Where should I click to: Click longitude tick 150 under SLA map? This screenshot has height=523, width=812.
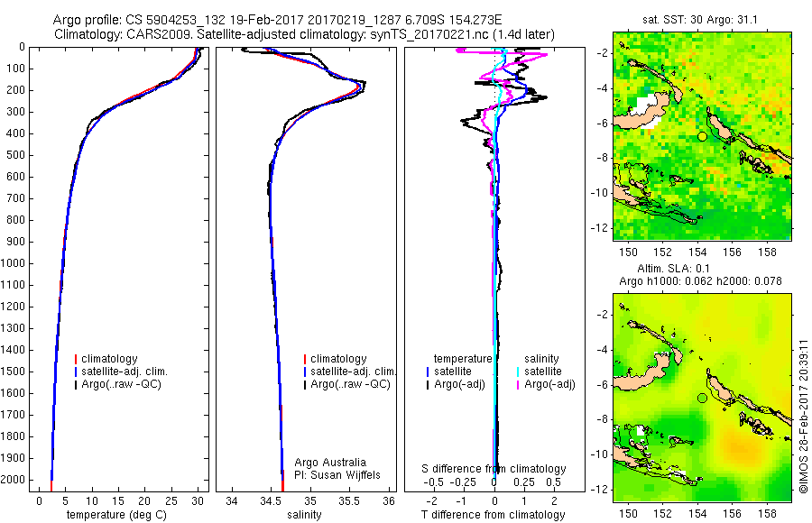pyautogui.click(x=629, y=514)
